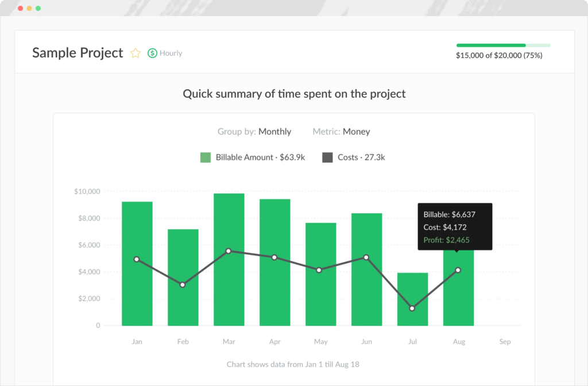Image resolution: width=588 pixels, height=386 pixels.
Task: Select the July cost data point marker
Action: tap(412, 308)
